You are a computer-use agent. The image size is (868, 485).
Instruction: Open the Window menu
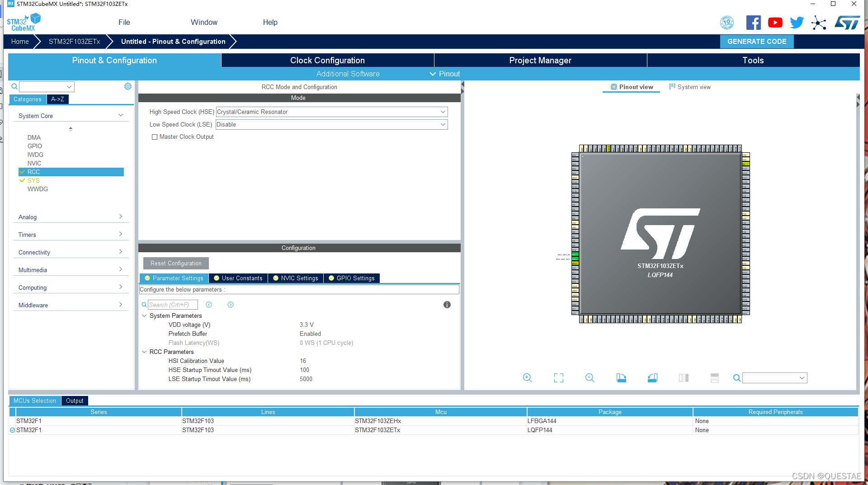(x=204, y=22)
